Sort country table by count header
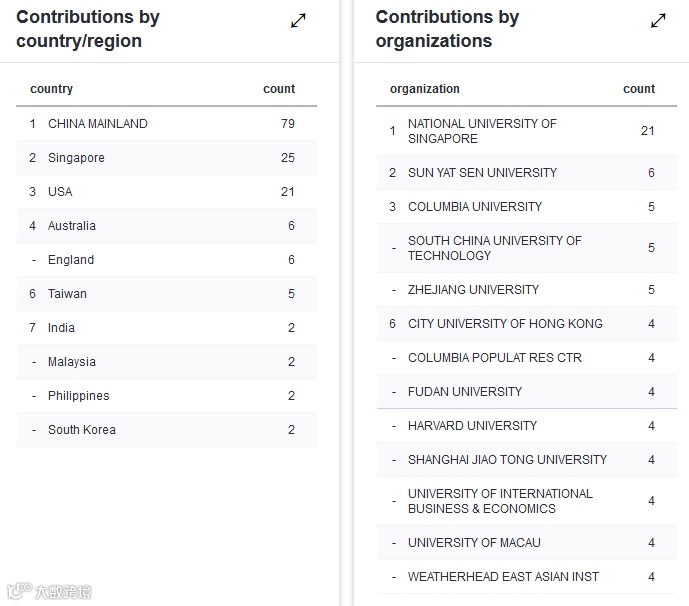Screen dimensions: 689x606 279,89
